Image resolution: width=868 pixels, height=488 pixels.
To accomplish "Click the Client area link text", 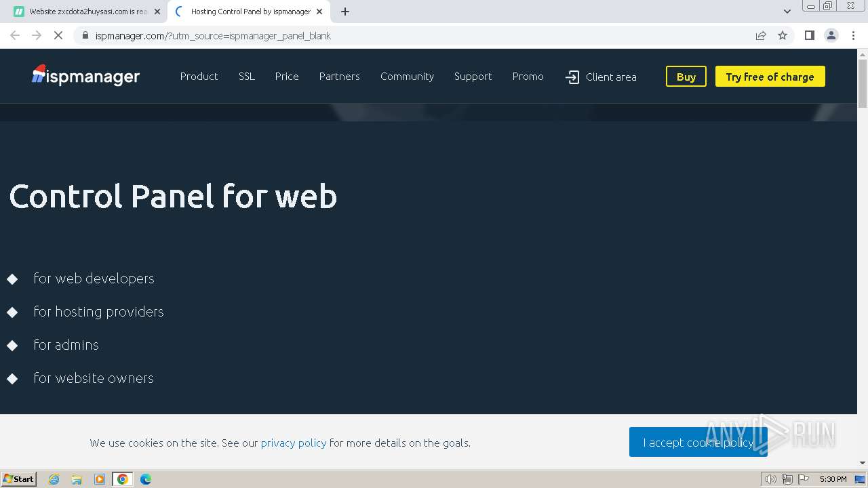I will 611,77.
